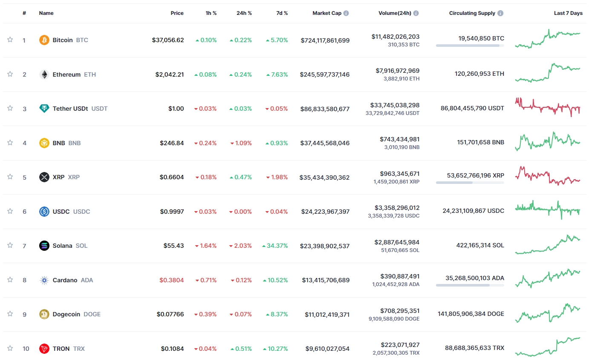Screen dimensions: 589x364
Task: Open the BNB coin name link
Action: click(59, 143)
